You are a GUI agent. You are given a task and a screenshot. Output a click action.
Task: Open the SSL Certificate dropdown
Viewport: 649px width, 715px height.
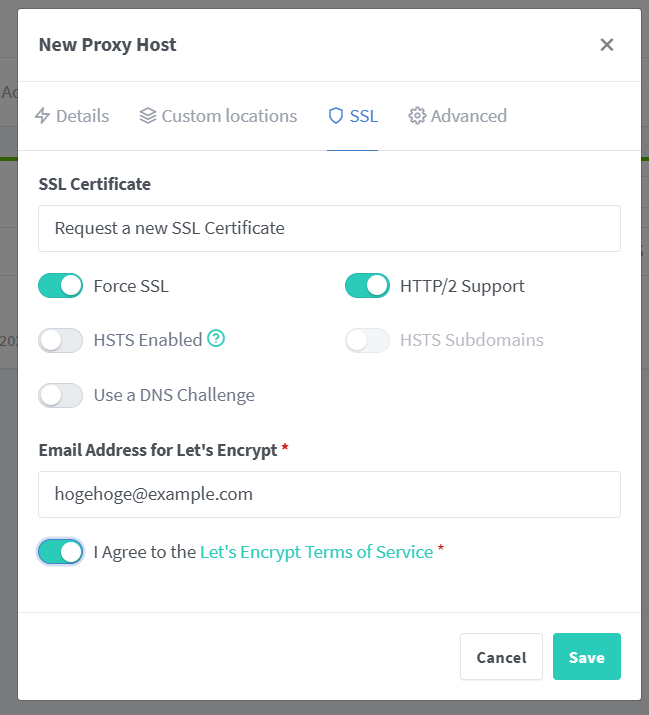329,228
